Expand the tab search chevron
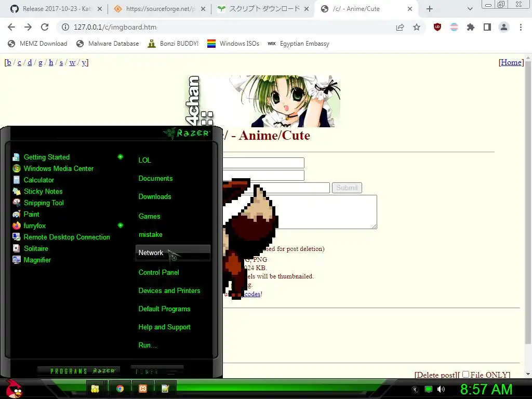The image size is (532, 399). [x=470, y=9]
